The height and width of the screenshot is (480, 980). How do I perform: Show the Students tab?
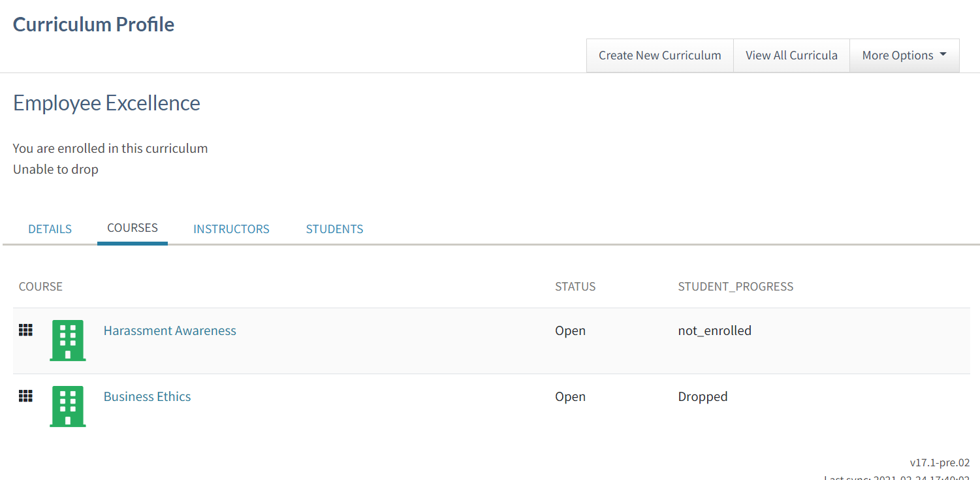coord(334,229)
